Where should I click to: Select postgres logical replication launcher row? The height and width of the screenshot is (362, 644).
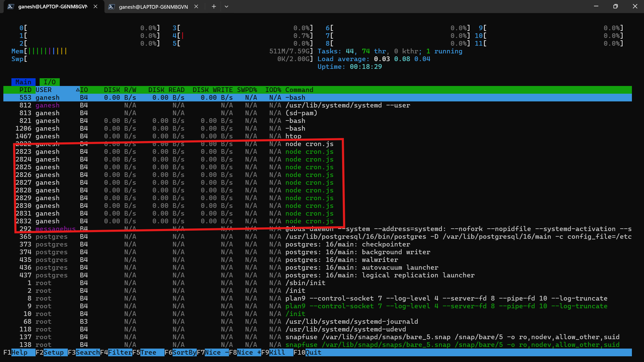click(318, 275)
